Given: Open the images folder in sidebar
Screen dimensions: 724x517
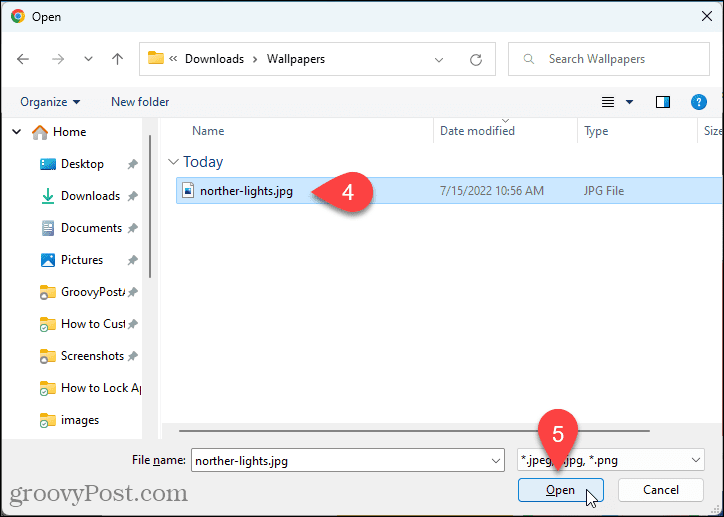Looking at the screenshot, I should coord(69,420).
